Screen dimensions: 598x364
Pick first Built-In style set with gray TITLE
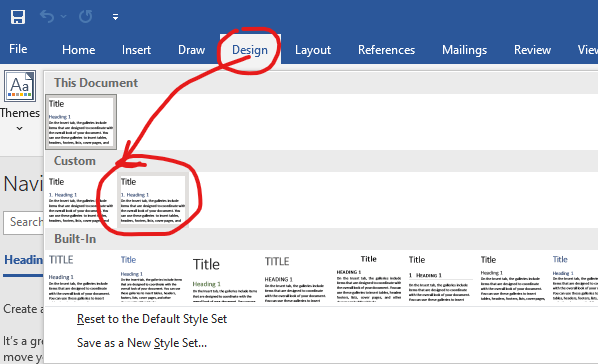click(80, 278)
